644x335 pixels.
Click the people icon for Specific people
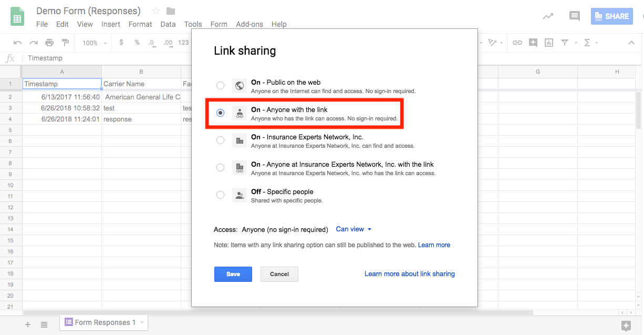tap(240, 195)
